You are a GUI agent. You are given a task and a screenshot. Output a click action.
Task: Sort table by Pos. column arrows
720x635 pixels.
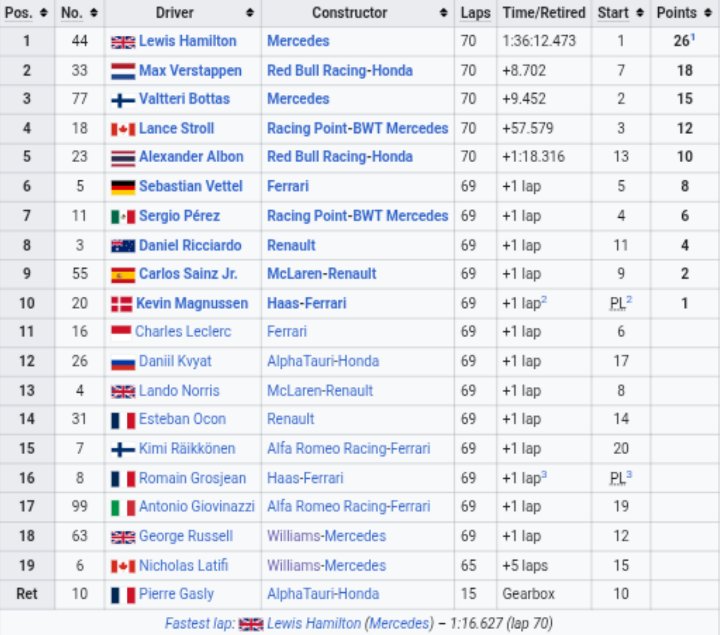[x=44, y=13]
